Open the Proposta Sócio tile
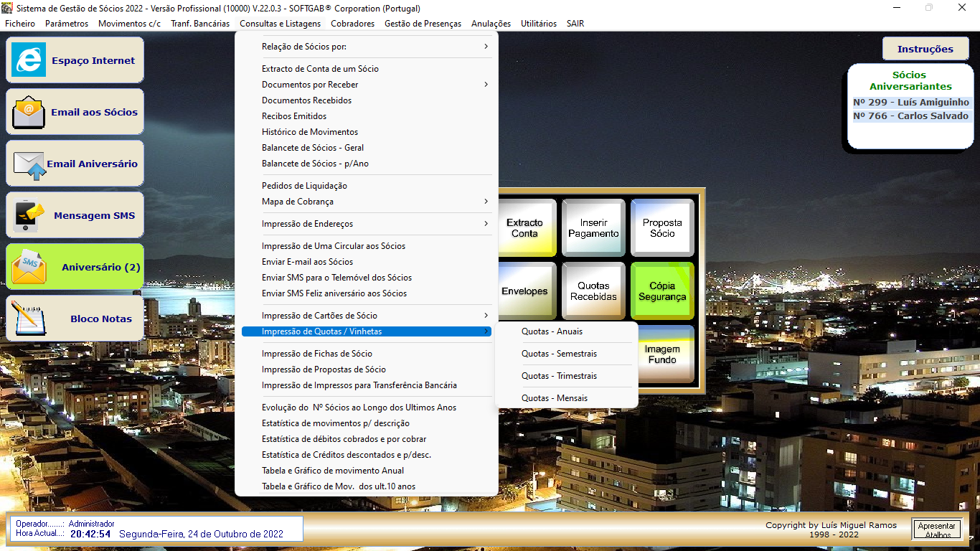 point(662,228)
